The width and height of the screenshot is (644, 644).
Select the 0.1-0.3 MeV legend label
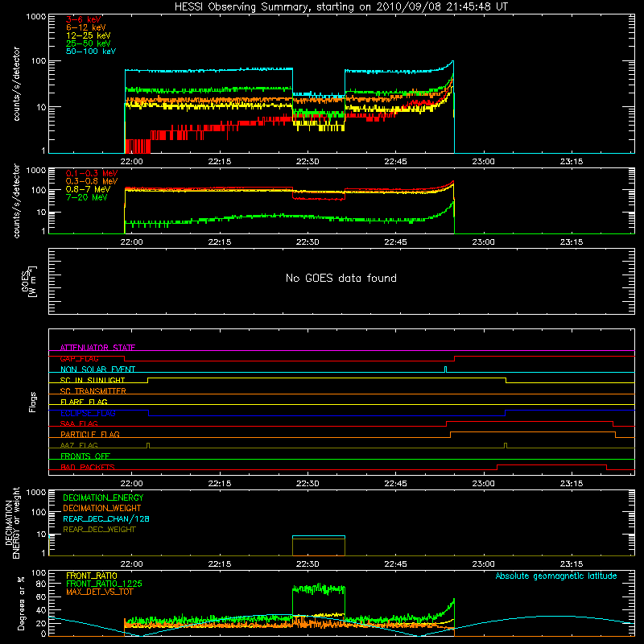click(92, 173)
